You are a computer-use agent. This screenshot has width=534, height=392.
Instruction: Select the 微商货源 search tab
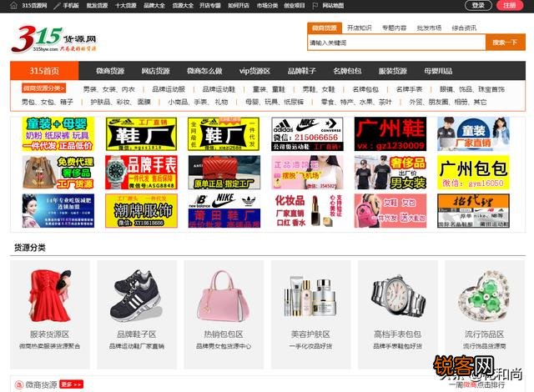(325, 28)
